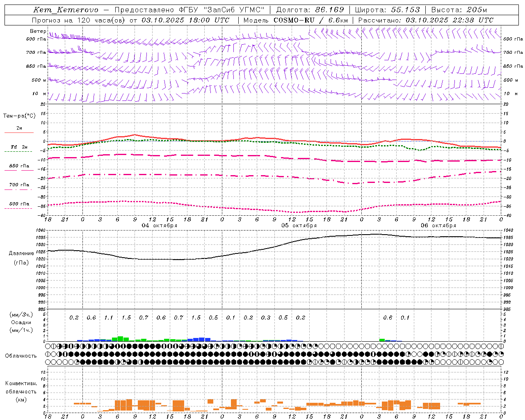Click the '(км)' unit under convective cloudiness

21,399
